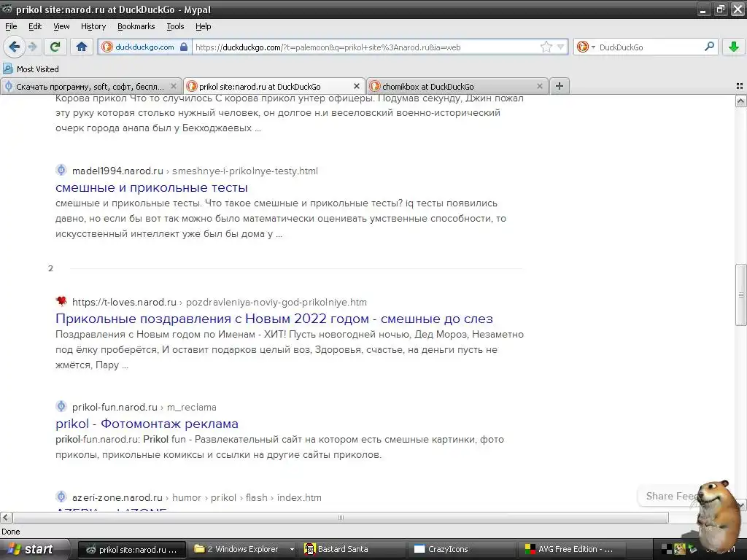Click the padlock site identity icon

[x=184, y=47]
